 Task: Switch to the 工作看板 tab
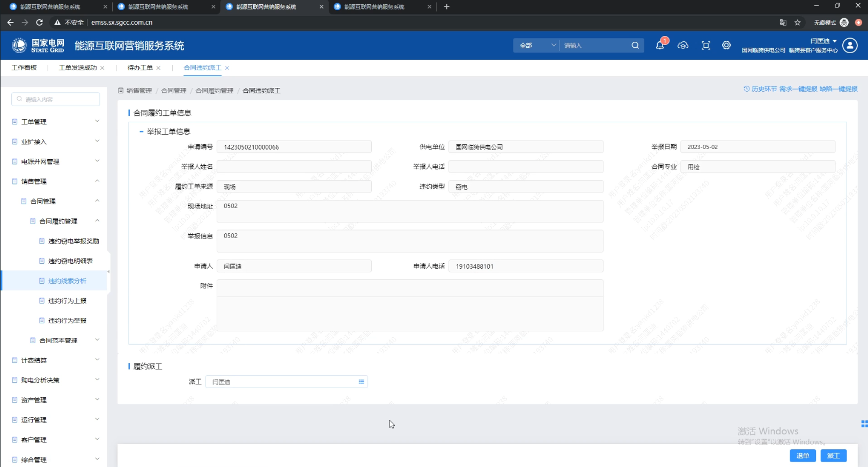click(24, 68)
